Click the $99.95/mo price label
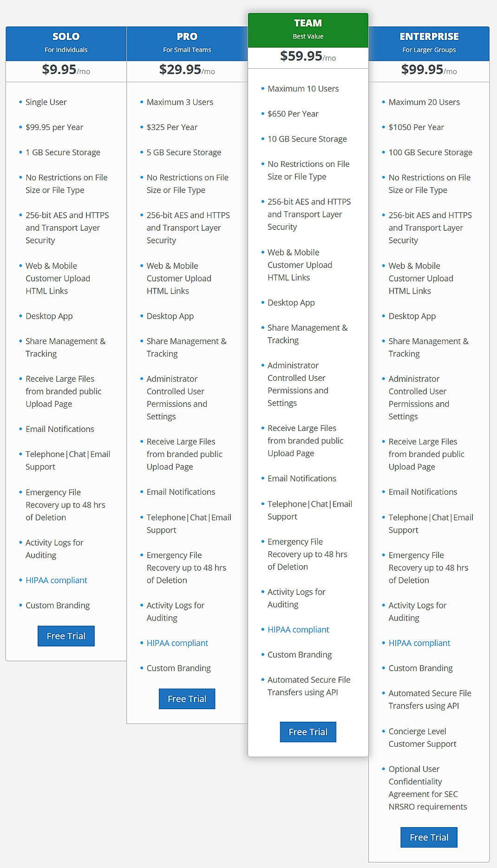 428,71
